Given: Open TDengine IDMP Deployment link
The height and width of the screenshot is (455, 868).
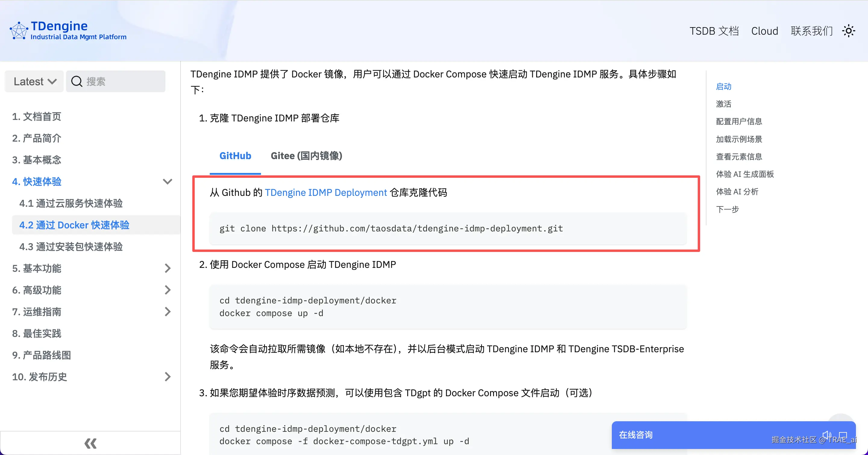Looking at the screenshot, I should tap(325, 193).
